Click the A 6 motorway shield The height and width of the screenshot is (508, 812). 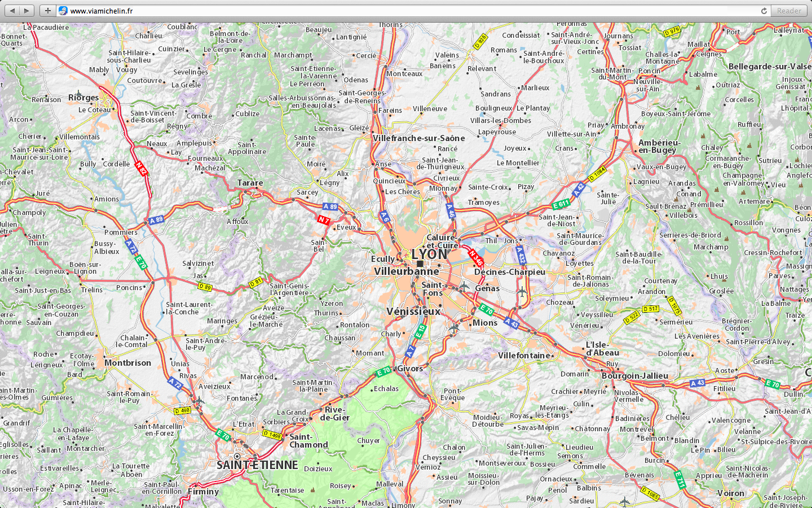tap(385, 216)
